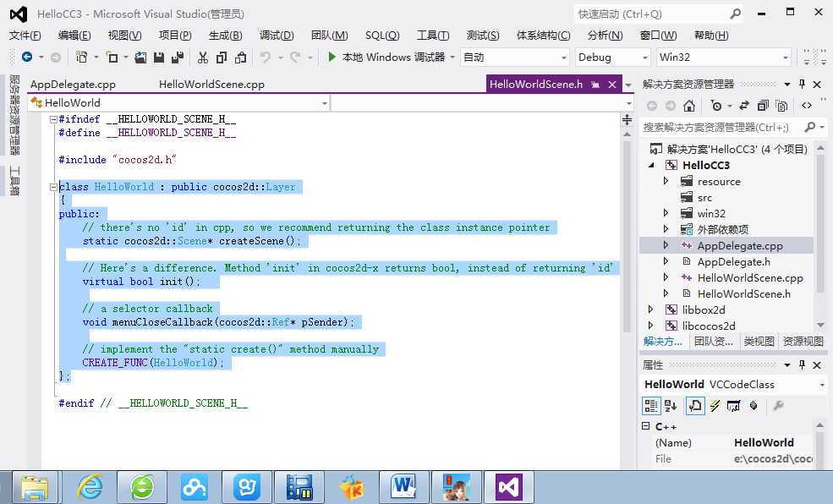This screenshot has width=833, height=504.
Task: Switch to the 资源视图 panel tab
Action: click(x=803, y=341)
